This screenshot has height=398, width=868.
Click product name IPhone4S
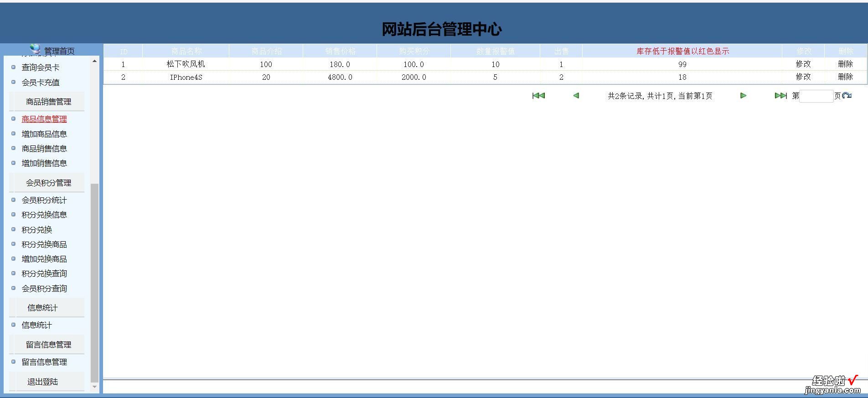[x=186, y=78]
